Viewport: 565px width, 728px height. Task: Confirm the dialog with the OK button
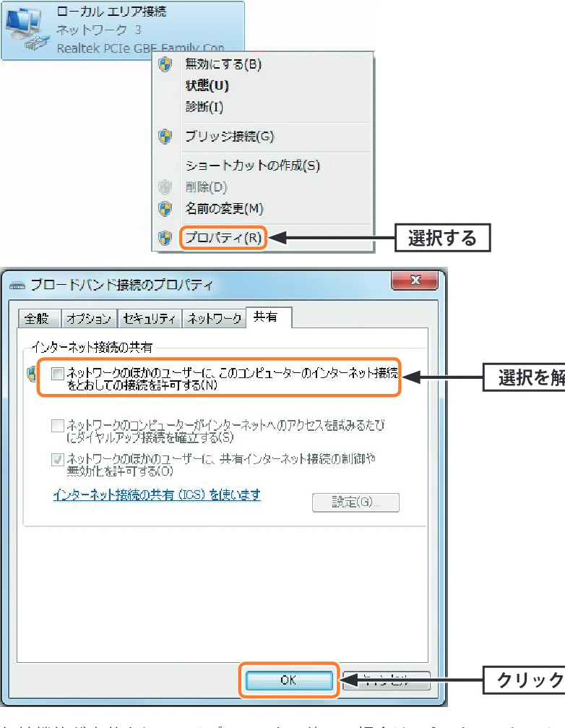[x=288, y=680]
